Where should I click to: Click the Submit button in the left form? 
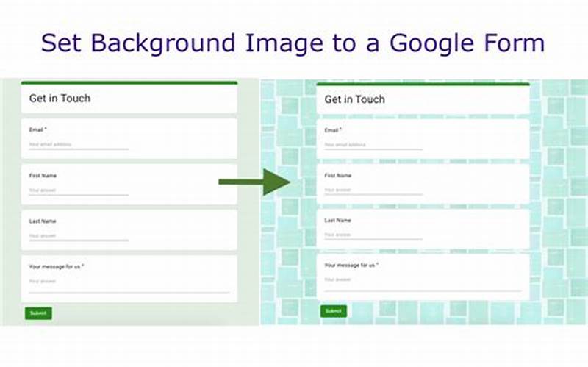(x=38, y=313)
